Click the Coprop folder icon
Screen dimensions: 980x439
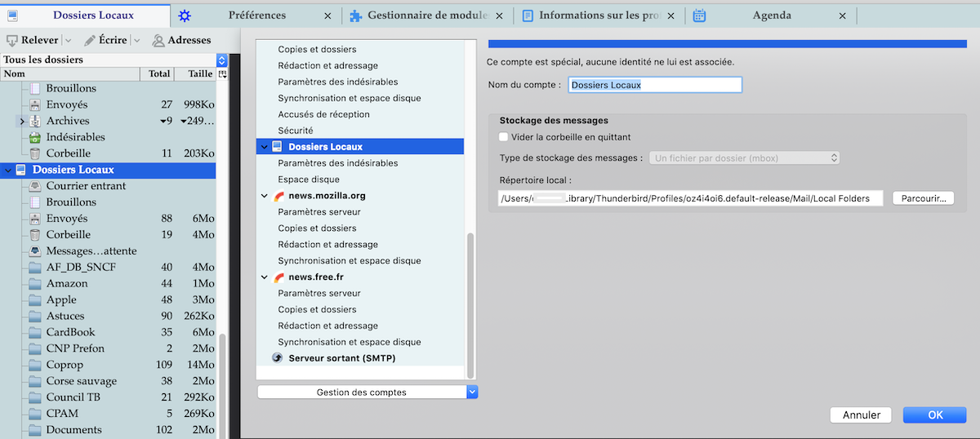(x=34, y=365)
